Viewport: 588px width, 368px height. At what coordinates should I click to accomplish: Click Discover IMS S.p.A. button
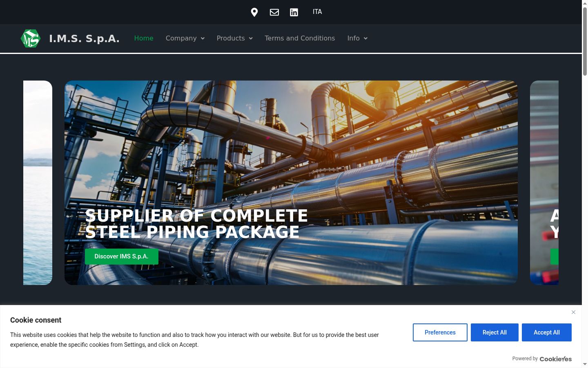click(x=122, y=256)
